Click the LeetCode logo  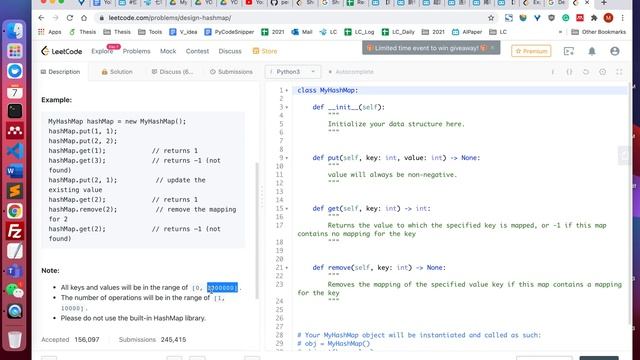click(x=61, y=51)
